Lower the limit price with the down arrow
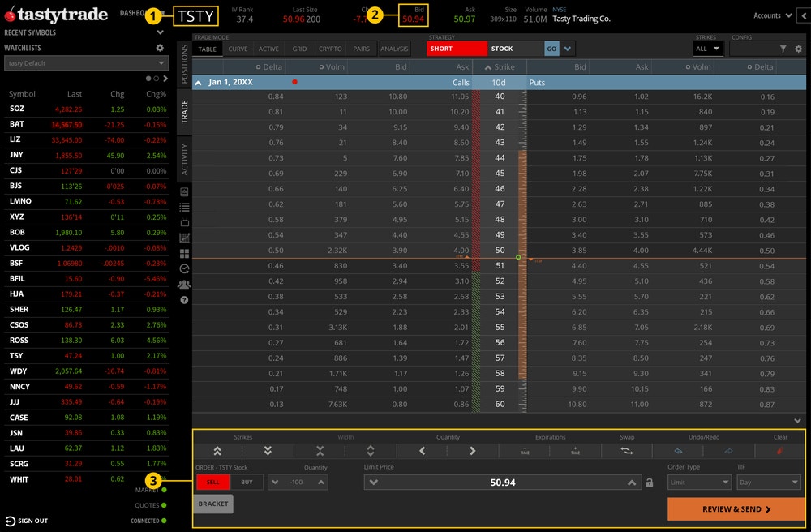 pyautogui.click(x=373, y=483)
